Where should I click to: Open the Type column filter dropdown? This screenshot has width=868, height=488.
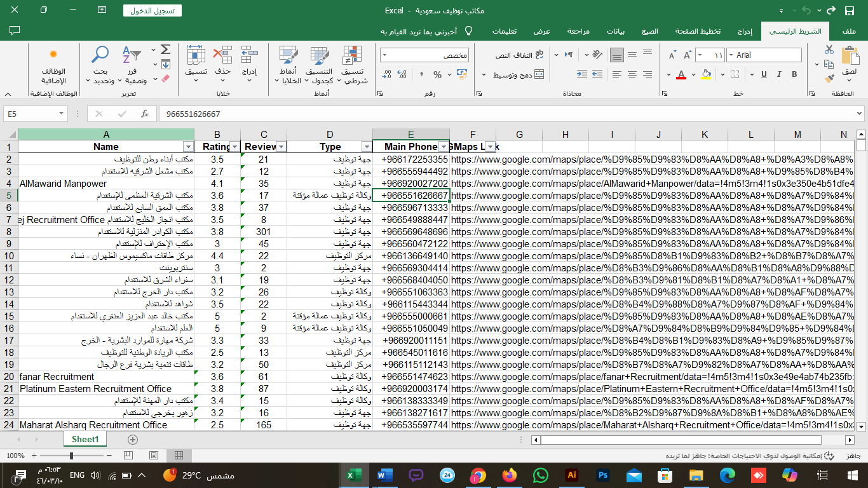[366, 147]
